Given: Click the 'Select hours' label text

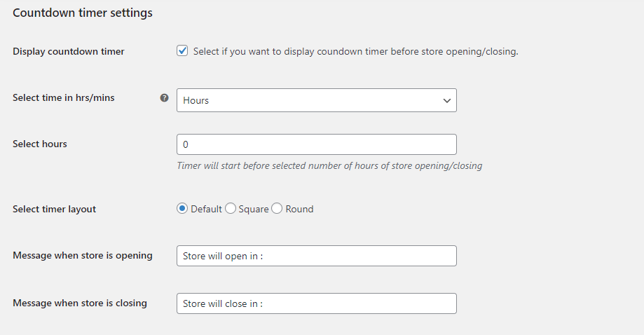Looking at the screenshot, I should tap(40, 144).
